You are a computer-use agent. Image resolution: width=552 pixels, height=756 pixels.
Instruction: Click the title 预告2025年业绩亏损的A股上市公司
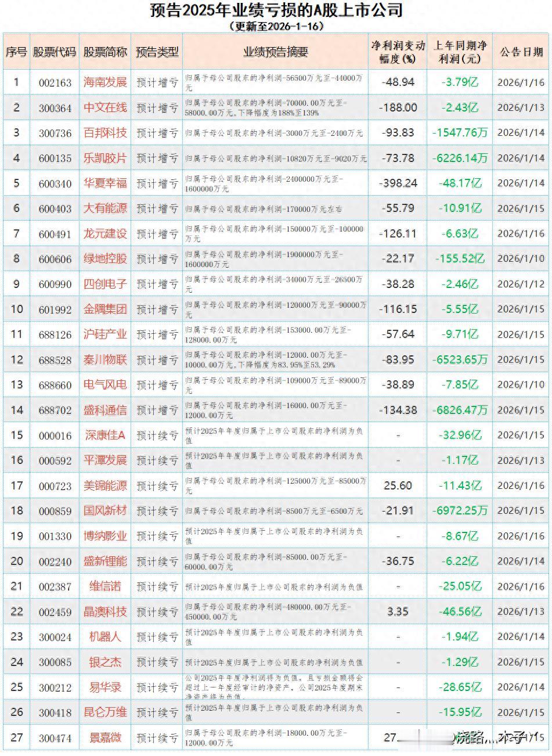[276, 10]
